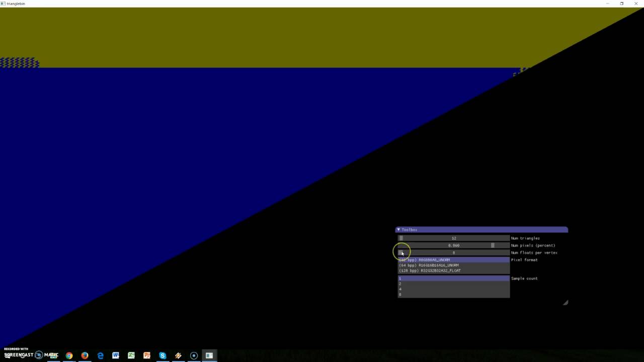Viewport: 644px width, 362px height.
Task: Open Microsoft Word from the taskbar
Action: (x=116, y=355)
